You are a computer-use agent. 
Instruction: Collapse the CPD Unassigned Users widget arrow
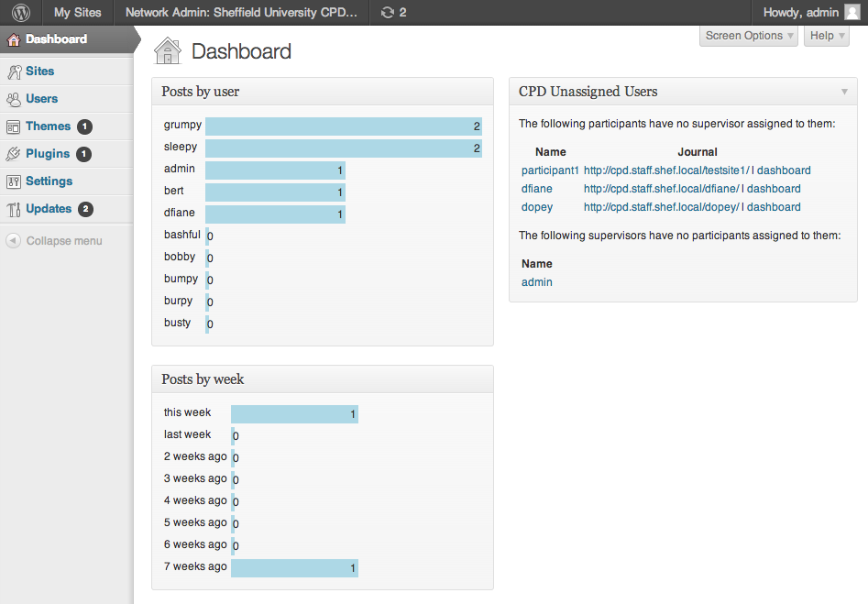[844, 92]
